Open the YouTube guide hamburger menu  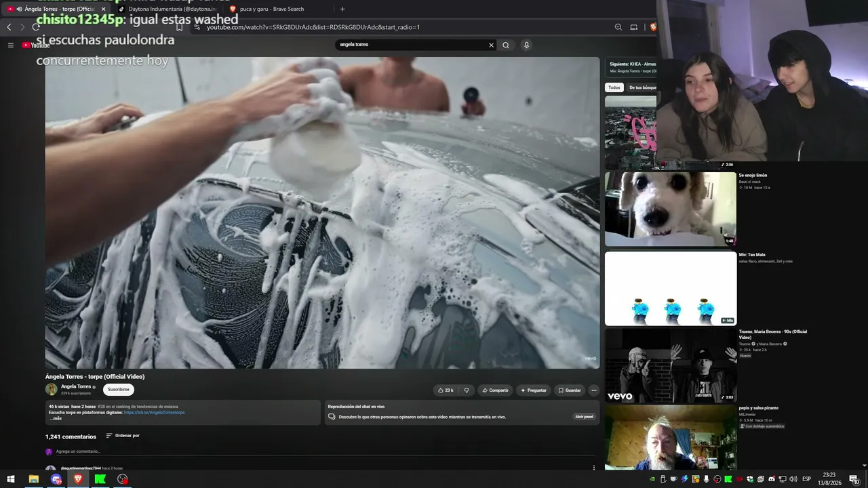click(11, 45)
